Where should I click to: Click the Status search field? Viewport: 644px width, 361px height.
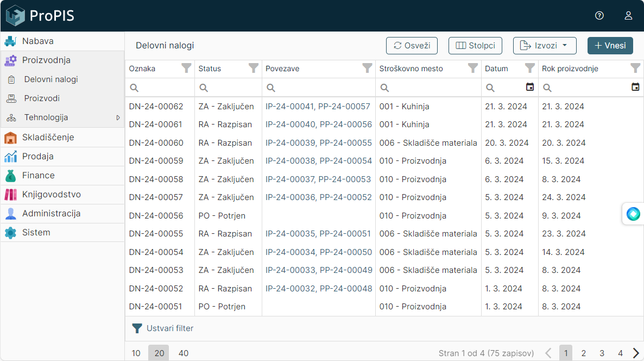click(229, 88)
